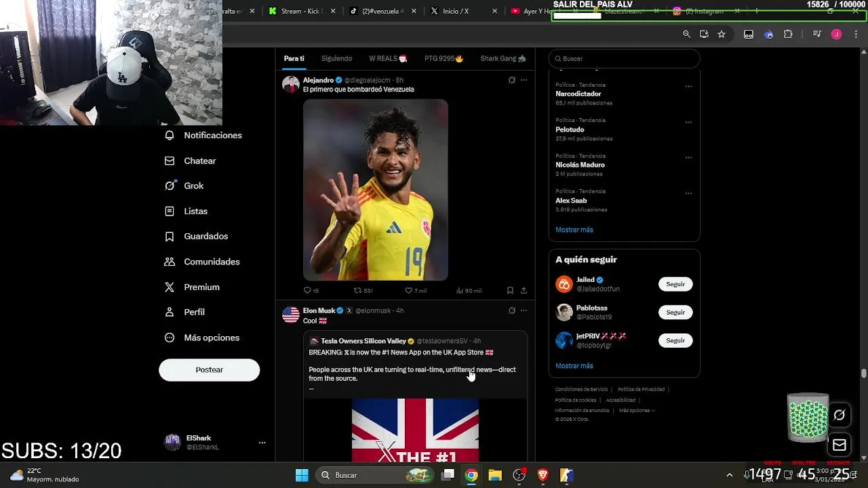Open Más opciones in sidebar
Screen dimensions: 868x488
[x=203, y=338]
